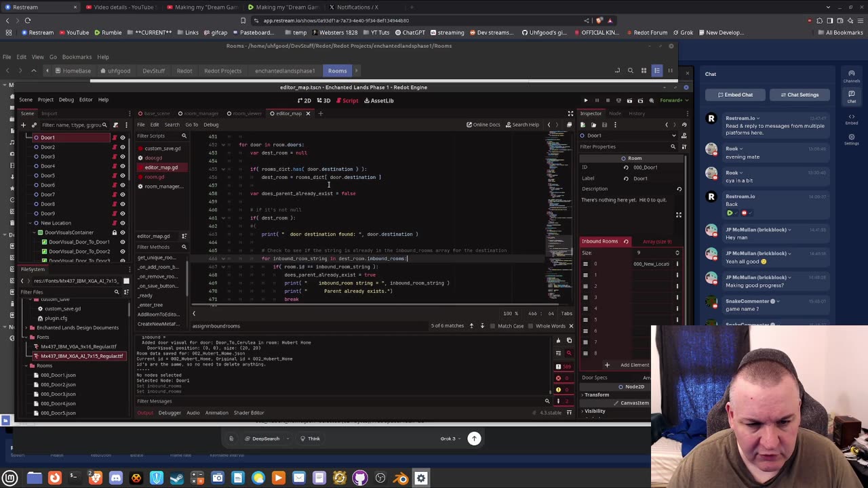
Task: Click search icon in Filter Scripts field
Action: pyautogui.click(x=184, y=136)
